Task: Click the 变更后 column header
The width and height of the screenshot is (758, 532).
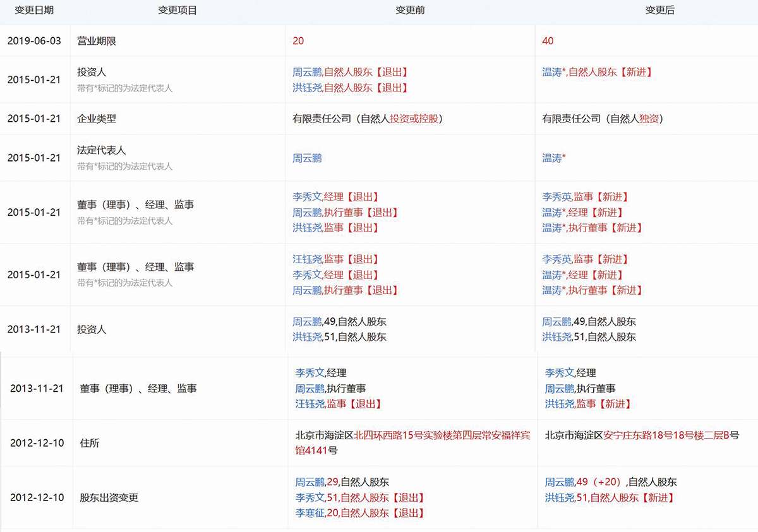Action: tap(659, 11)
